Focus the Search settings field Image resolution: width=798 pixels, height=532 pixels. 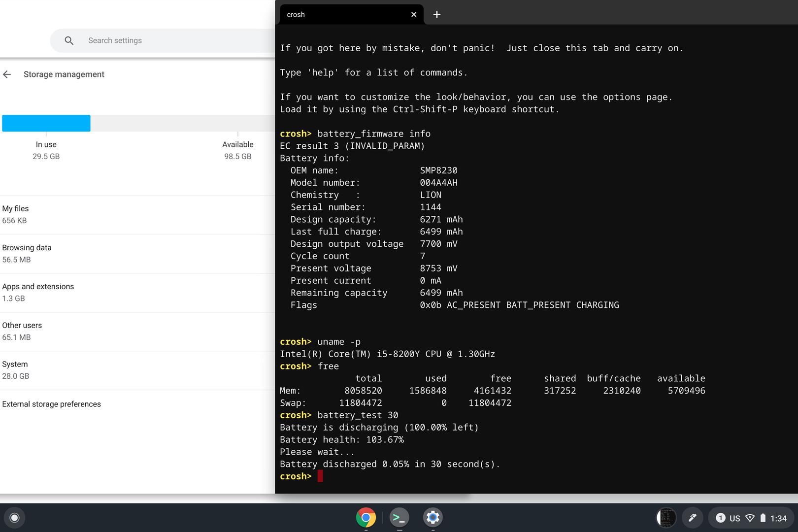pyautogui.click(x=163, y=40)
